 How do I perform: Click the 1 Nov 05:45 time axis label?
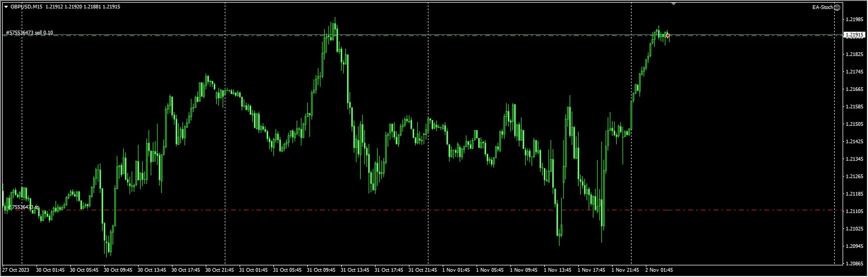[x=489, y=270]
